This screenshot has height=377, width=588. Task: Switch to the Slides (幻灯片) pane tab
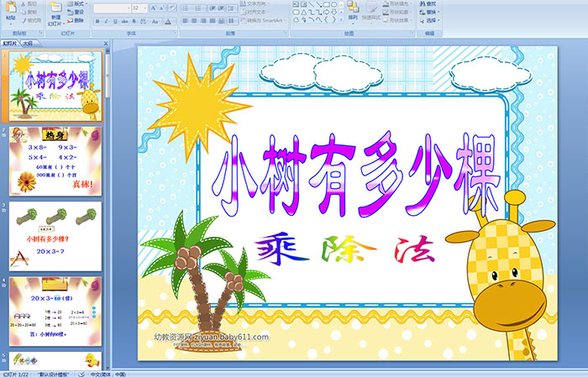9,44
